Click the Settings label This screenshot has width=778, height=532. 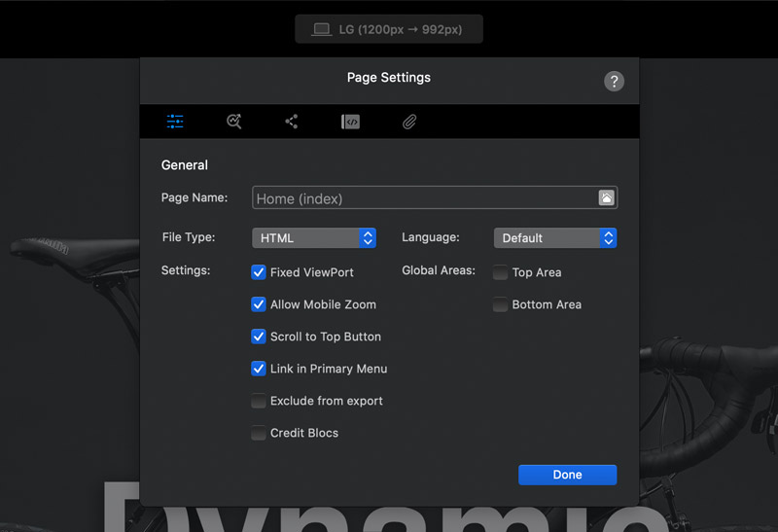coord(186,270)
